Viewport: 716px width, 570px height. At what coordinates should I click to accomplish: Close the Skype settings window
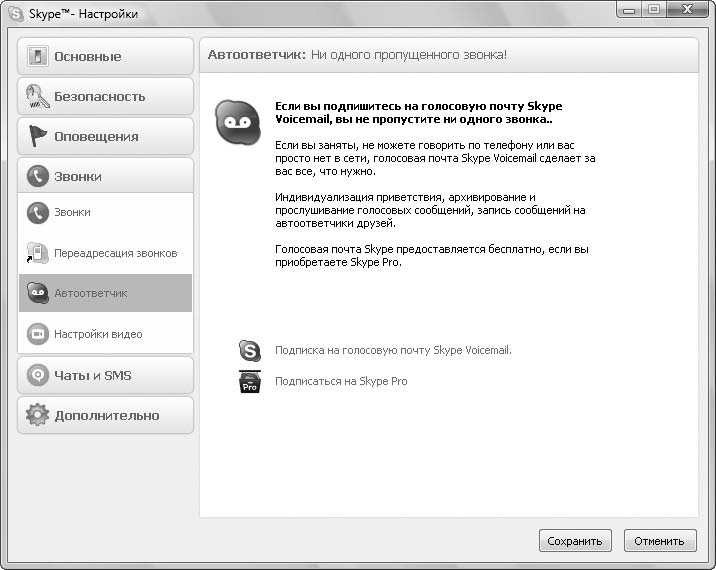(687, 10)
